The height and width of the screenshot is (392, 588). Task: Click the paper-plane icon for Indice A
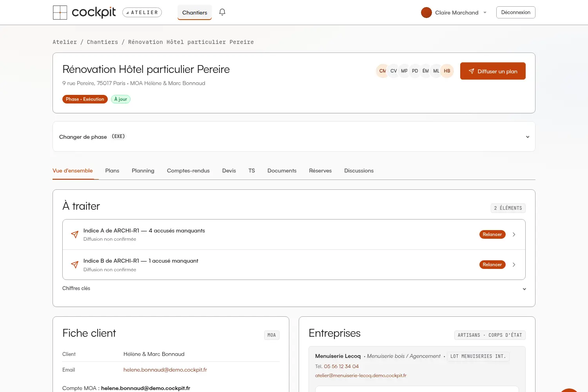(74, 234)
